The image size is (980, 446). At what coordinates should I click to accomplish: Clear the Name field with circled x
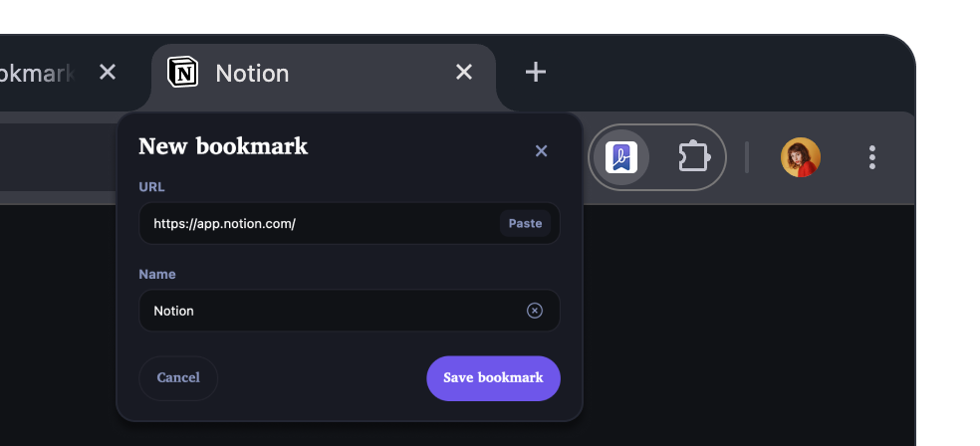pos(535,311)
